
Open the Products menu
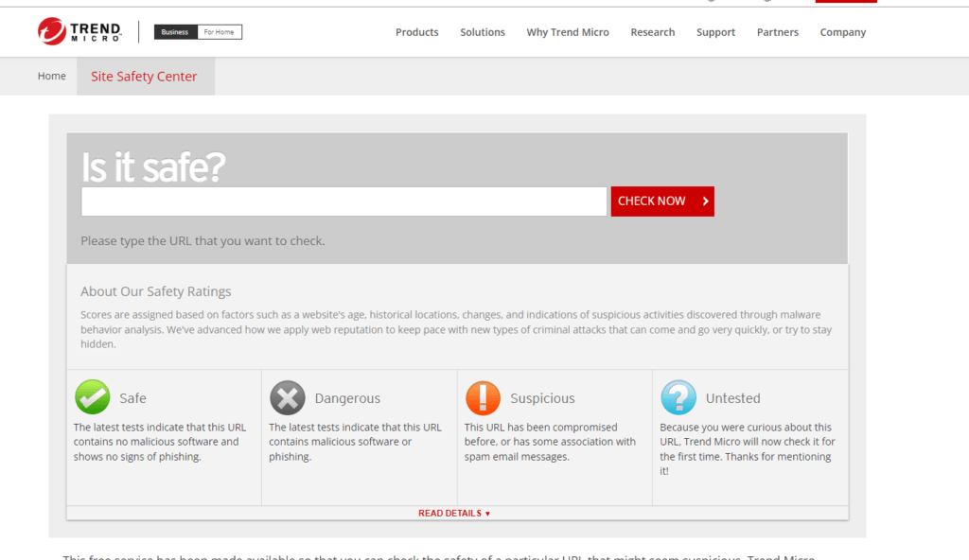point(417,32)
